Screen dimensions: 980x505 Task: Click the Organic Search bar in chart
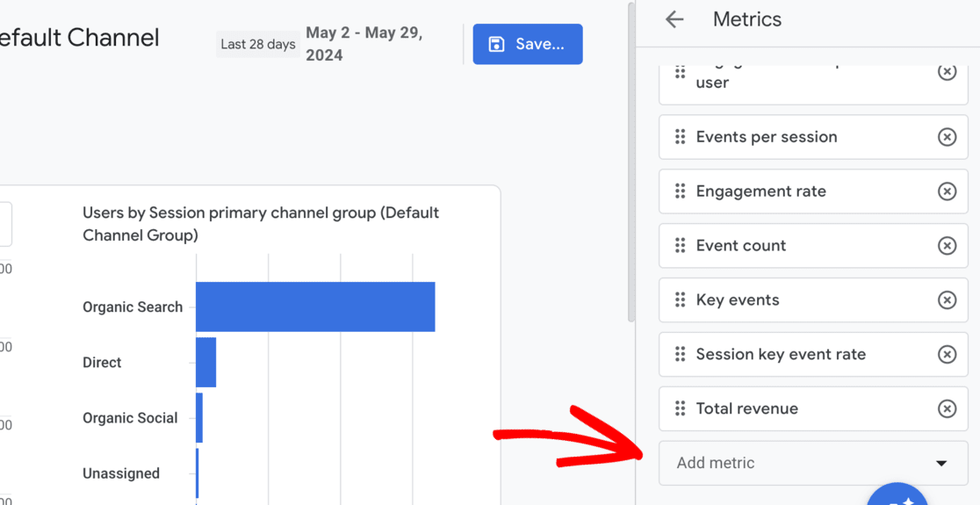pyautogui.click(x=315, y=307)
